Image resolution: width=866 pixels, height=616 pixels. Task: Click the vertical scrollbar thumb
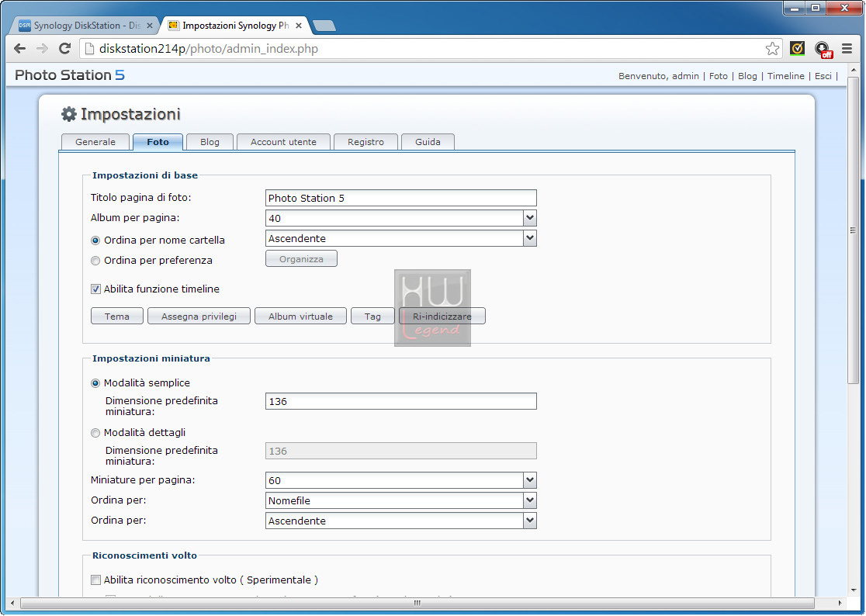point(854,230)
